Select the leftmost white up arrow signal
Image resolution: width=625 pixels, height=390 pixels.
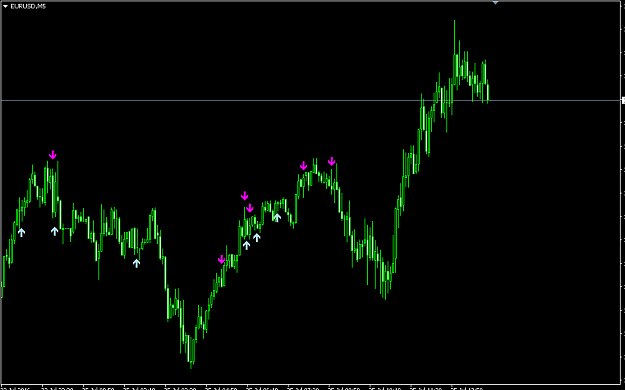tap(21, 232)
